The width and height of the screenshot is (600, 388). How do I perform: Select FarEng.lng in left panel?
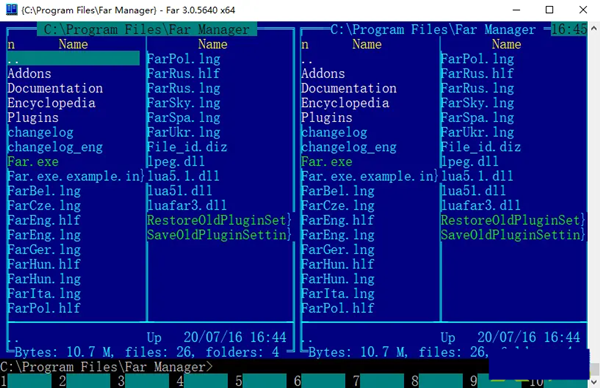point(44,235)
